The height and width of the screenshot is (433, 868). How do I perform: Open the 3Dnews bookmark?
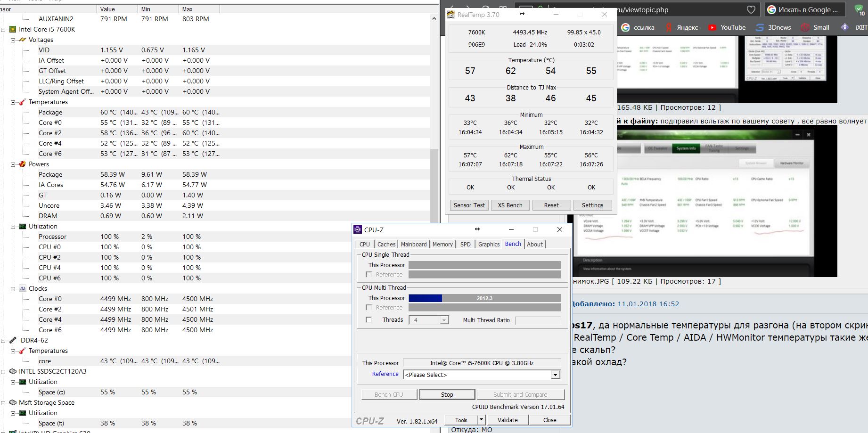coord(773,27)
